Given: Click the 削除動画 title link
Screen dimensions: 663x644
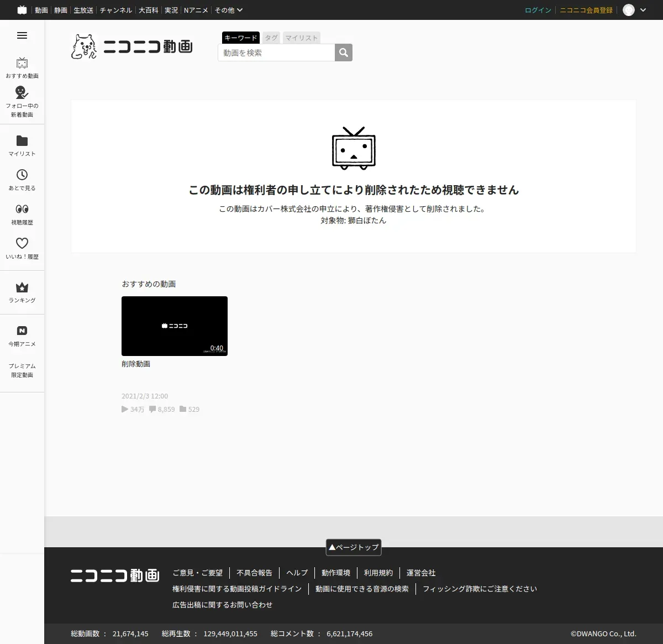Looking at the screenshot, I should (x=136, y=364).
